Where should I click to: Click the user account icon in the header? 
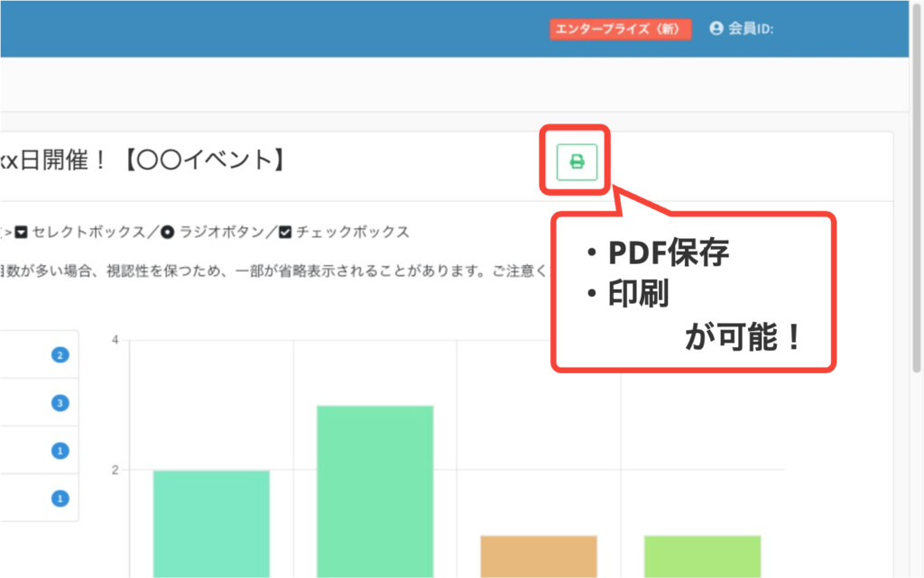716,28
